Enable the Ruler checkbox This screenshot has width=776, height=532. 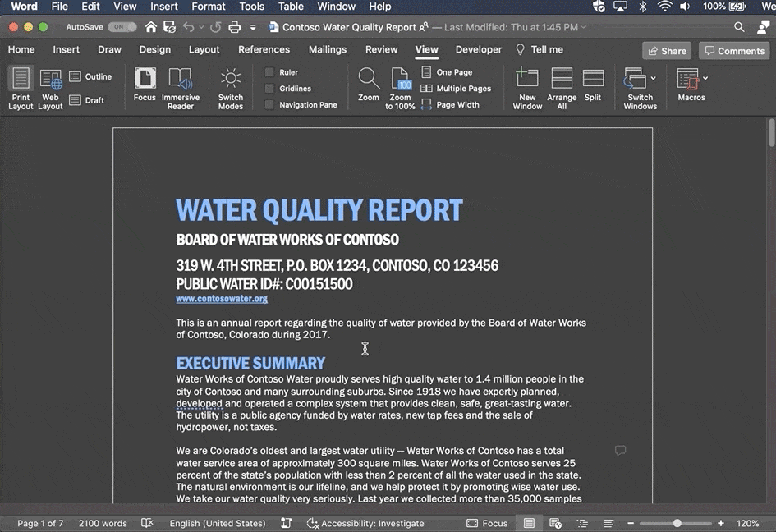point(269,72)
